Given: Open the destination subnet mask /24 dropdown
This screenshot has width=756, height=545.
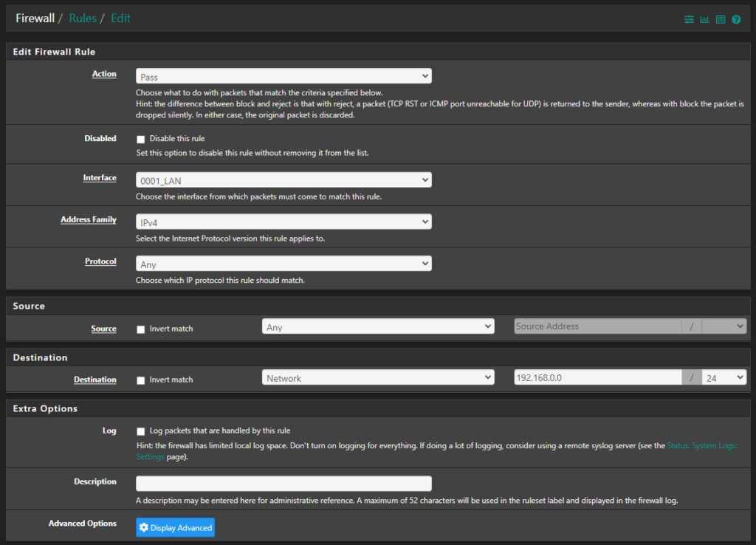Looking at the screenshot, I should pyautogui.click(x=724, y=377).
